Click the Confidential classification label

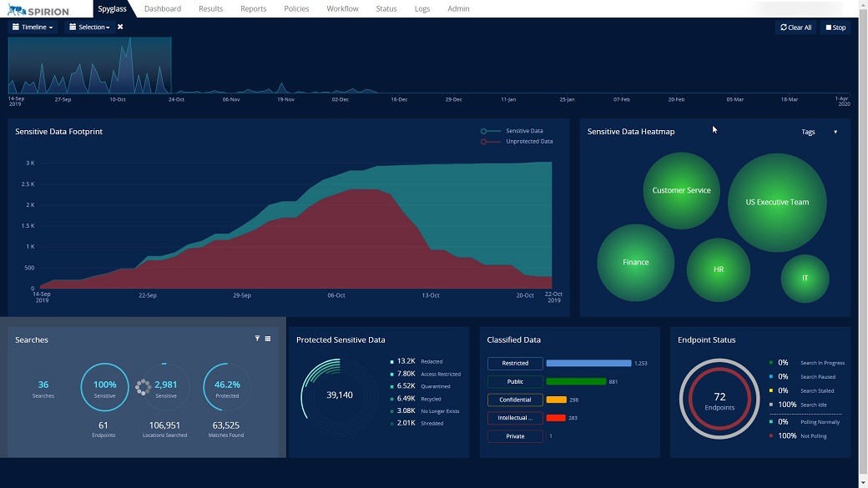click(514, 400)
